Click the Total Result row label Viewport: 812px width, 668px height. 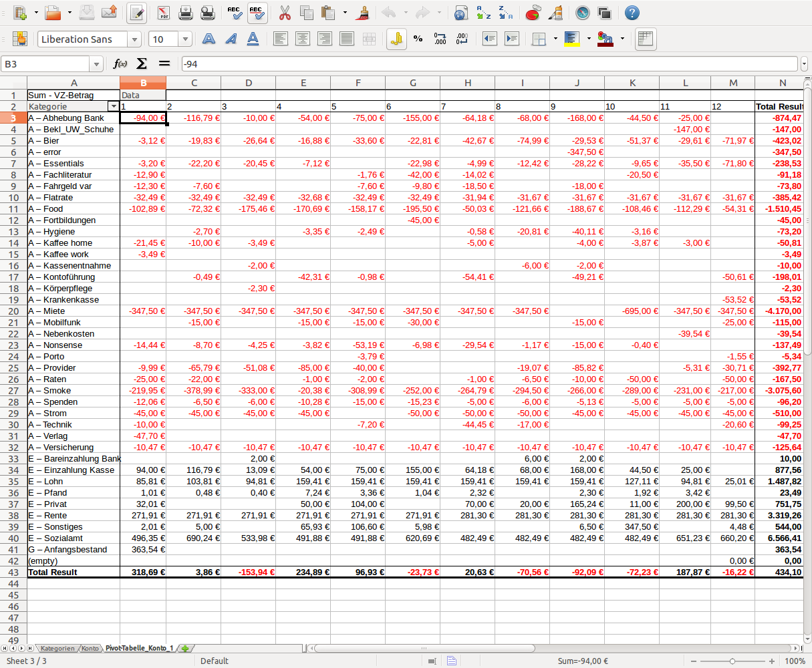53,572
